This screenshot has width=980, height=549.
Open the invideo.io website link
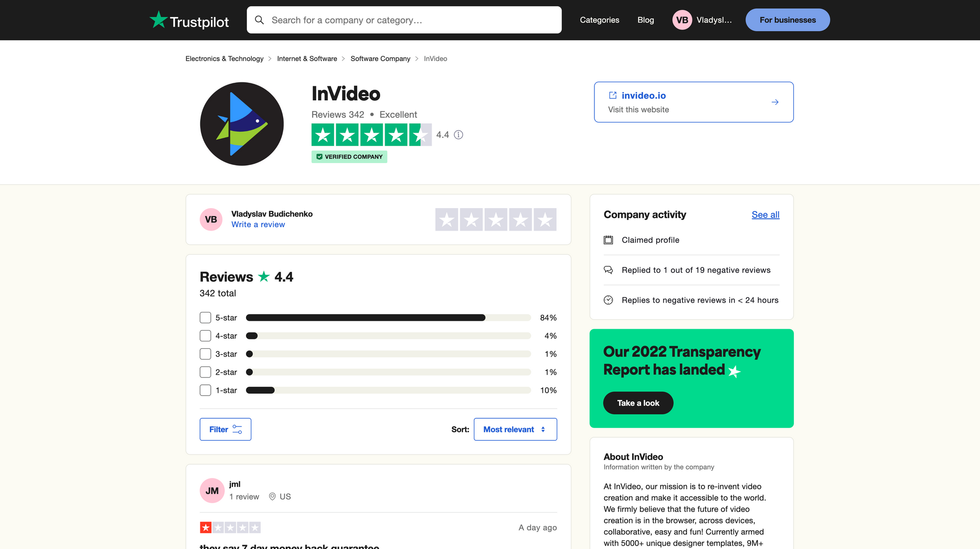(644, 95)
